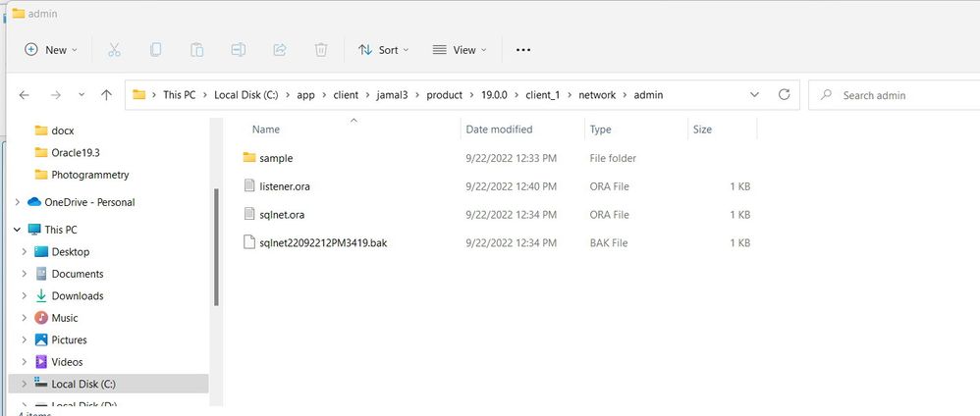Go up one folder level

[106, 95]
